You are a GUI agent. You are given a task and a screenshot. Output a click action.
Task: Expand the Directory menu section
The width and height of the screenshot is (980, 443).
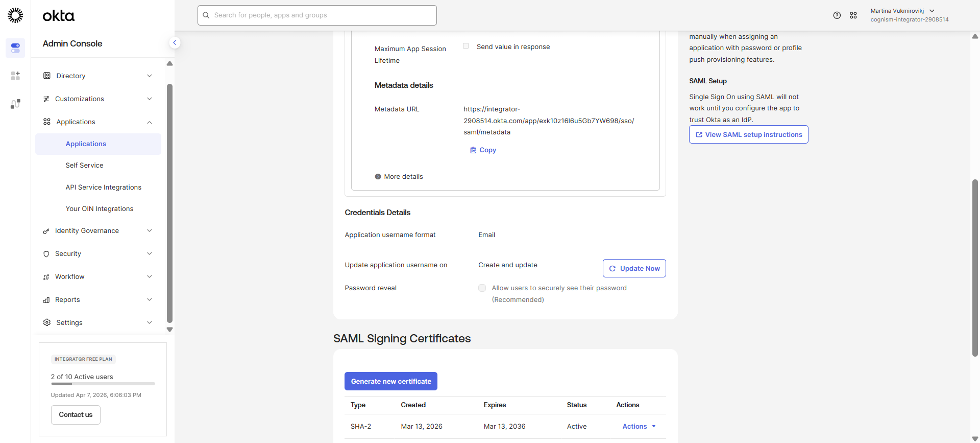[x=98, y=76]
